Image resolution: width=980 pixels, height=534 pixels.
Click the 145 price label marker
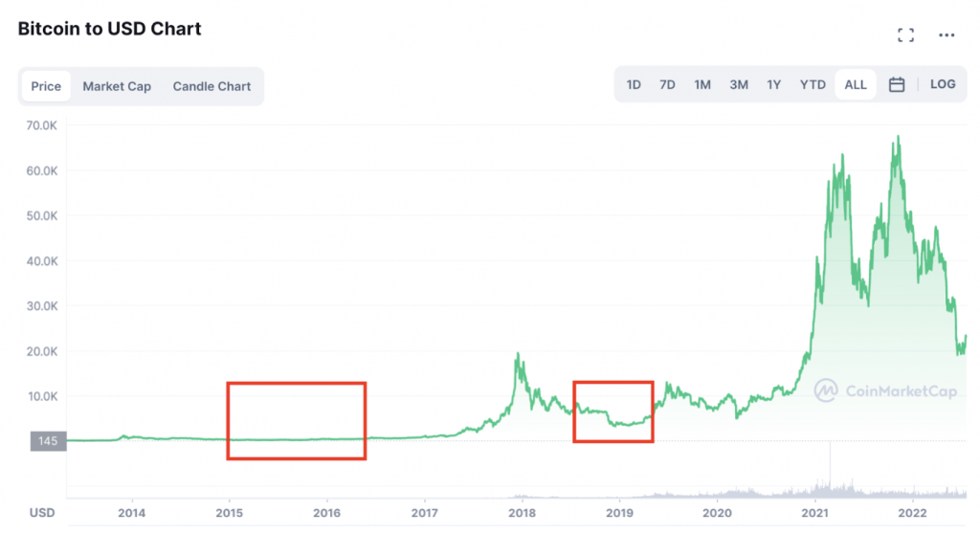48,441
